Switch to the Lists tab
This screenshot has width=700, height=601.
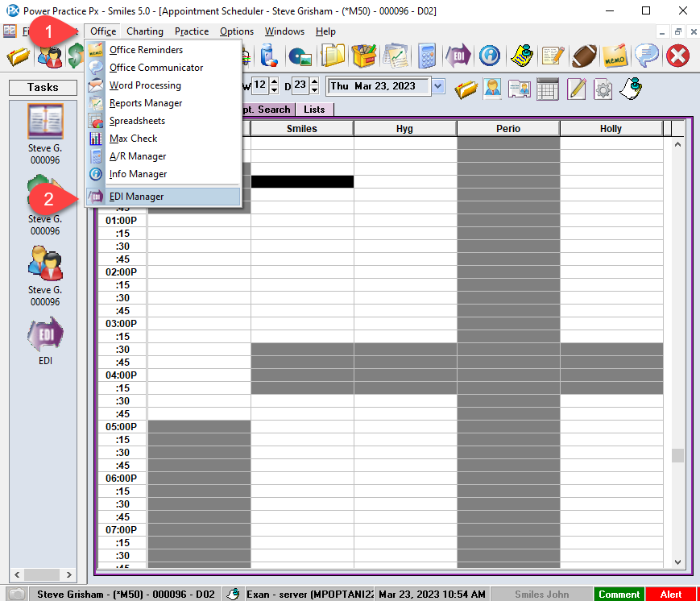click(314, 110)
